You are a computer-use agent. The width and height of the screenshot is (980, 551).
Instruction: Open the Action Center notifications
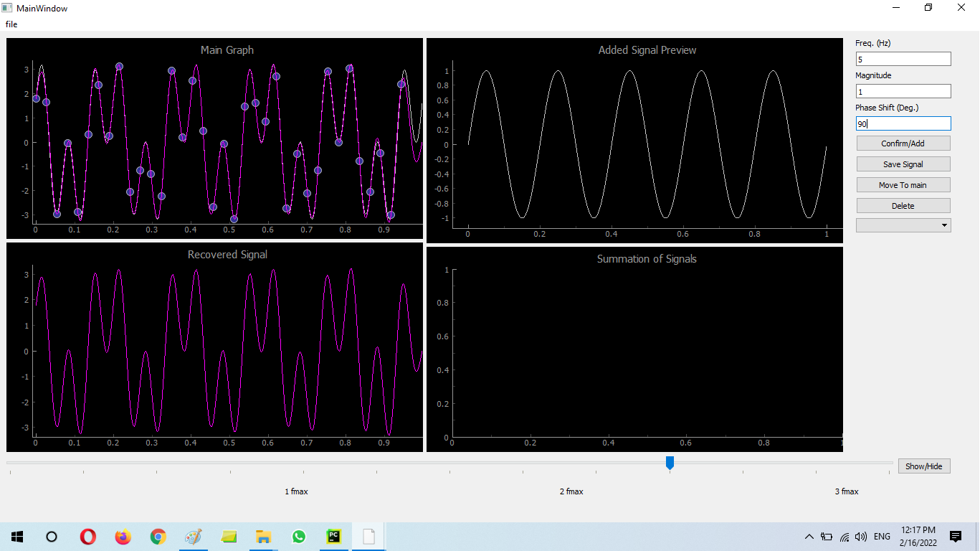point(955,536)
